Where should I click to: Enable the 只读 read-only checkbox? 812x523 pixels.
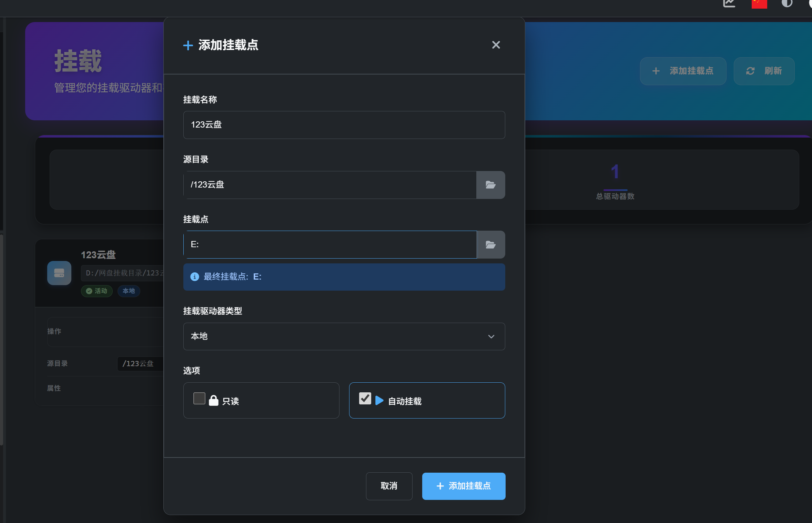[199, 399]
